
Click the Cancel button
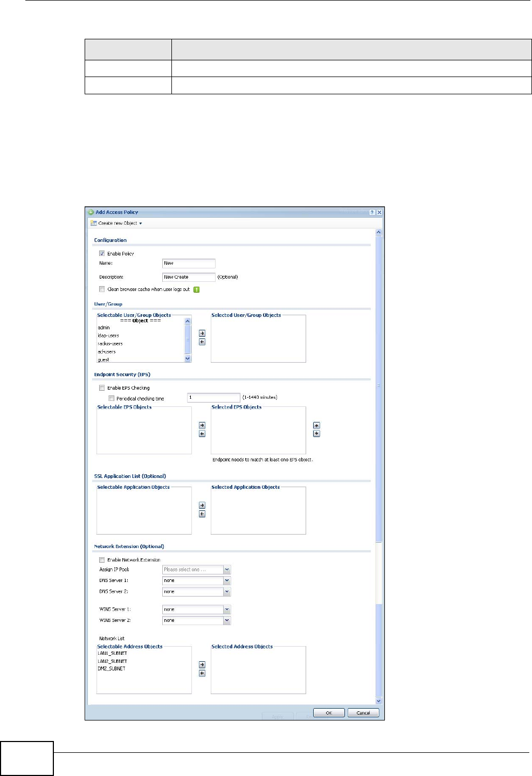pos(363,712)
